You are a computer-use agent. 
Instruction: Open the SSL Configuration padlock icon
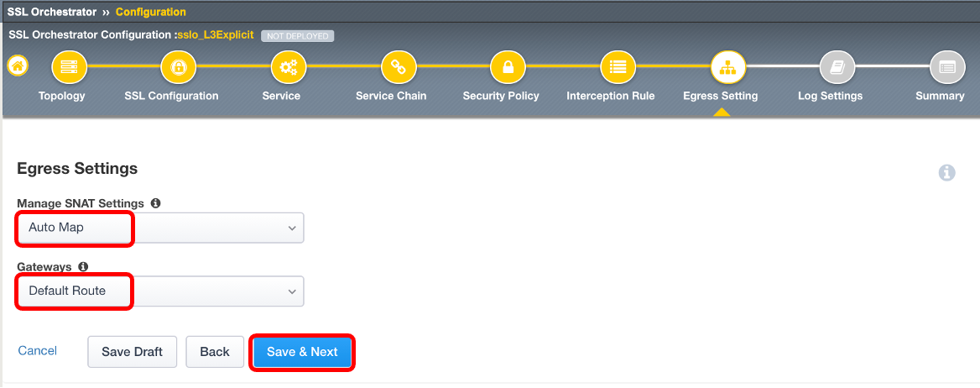179,67
